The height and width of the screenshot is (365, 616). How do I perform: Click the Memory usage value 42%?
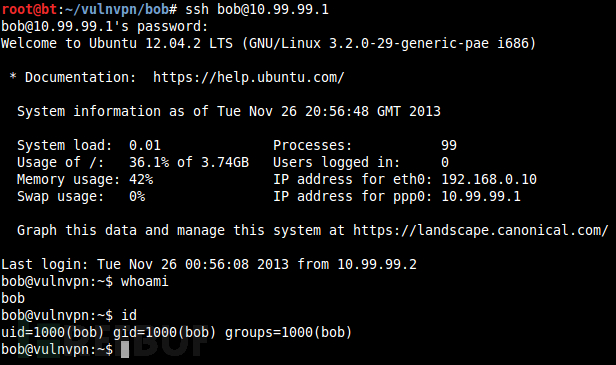pos(141,180)
